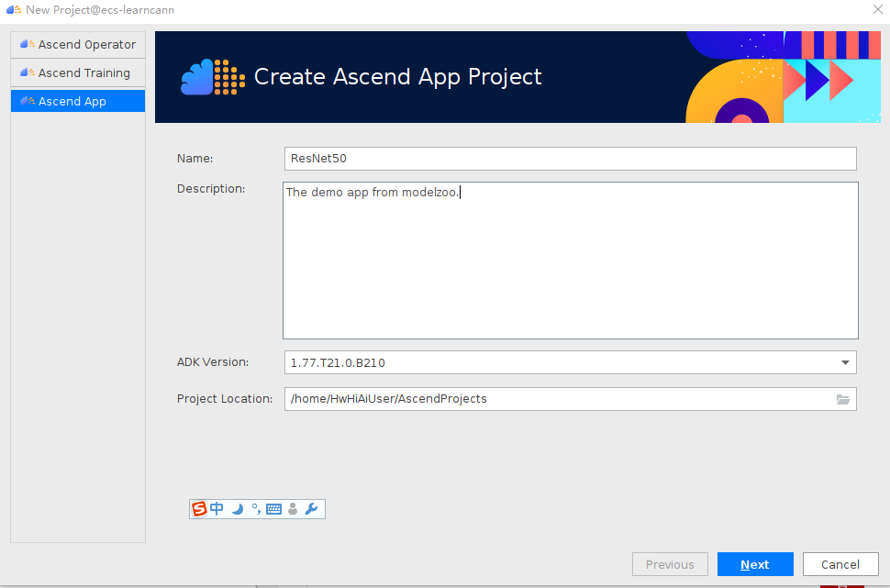
Task: Click the Name field containing ResNet50
Action: (571, 159)
